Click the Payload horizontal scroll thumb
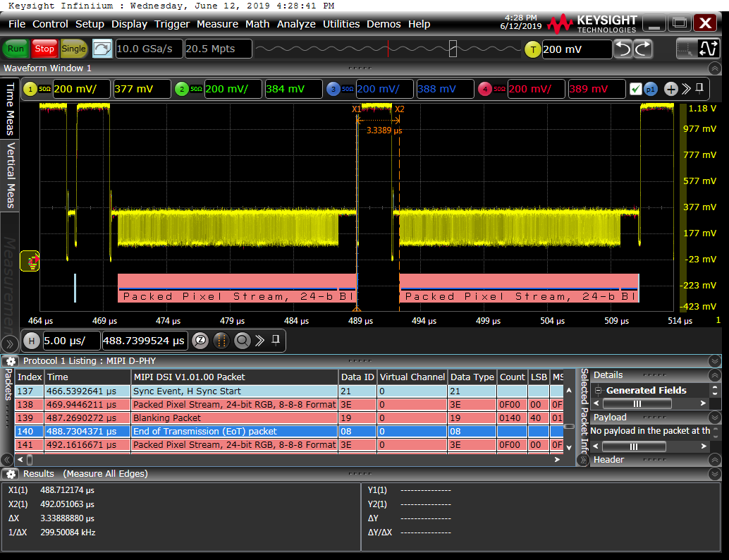Screen dimensions: 729x560 pos(634,447)
